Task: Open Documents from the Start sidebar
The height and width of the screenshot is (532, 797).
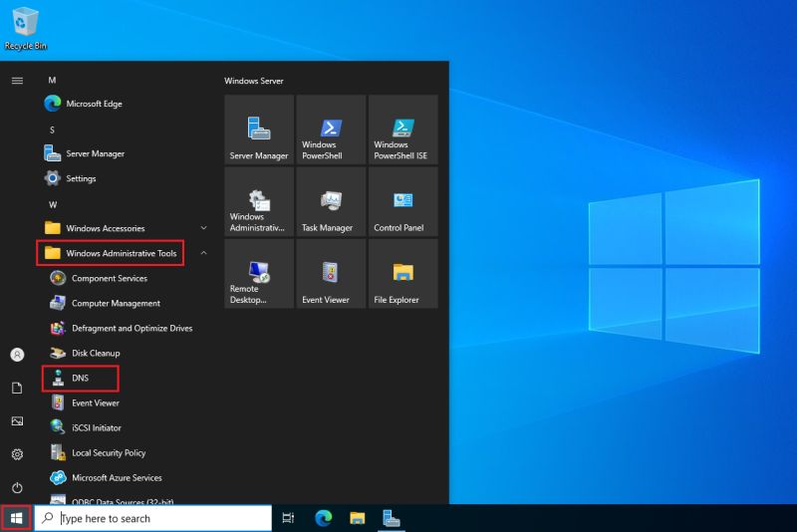Action: coord(17,389)
